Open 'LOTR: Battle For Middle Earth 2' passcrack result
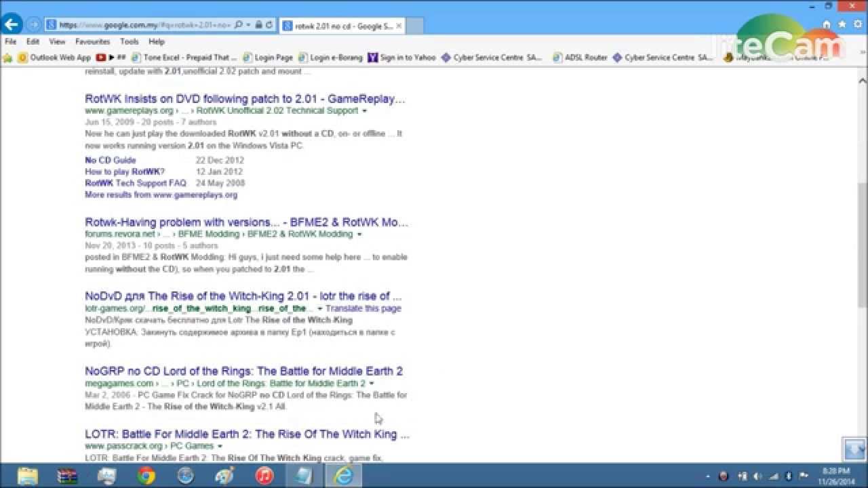Image resolution: width=868 pixels, height=488 pixels. (x=248, y=434)
